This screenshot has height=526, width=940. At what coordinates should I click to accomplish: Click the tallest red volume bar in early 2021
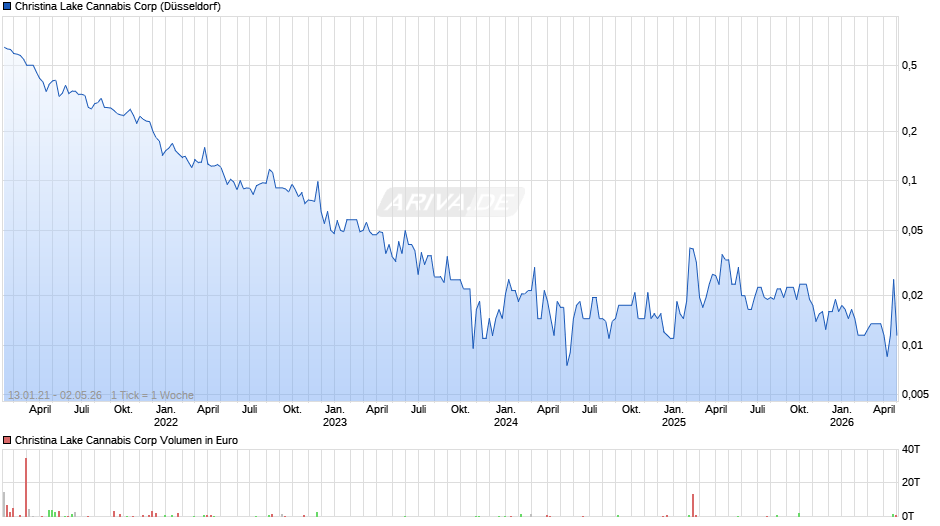(x=26, y=487)
